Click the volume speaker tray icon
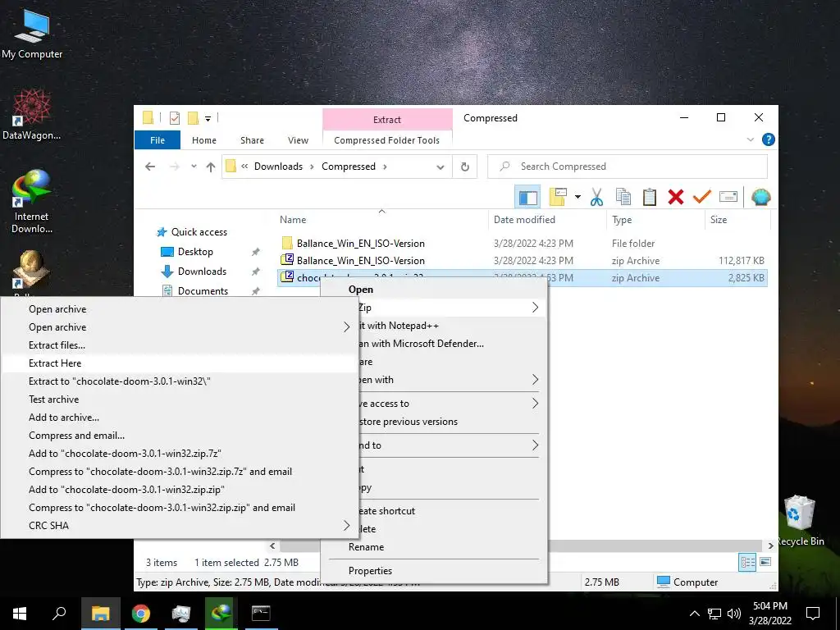Screen dimensions: 840x630 [734, 614]
